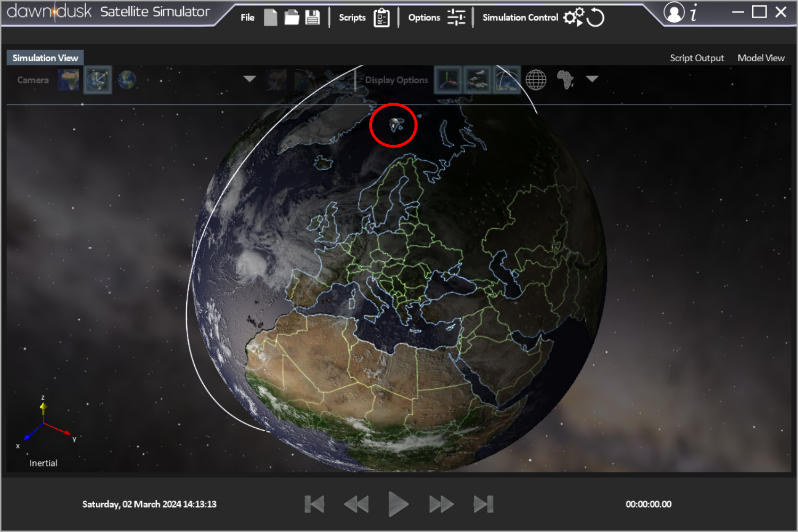Select the Earth globe camera view
This screenshot has height=532, width=798.
click(x=127, y=80)
